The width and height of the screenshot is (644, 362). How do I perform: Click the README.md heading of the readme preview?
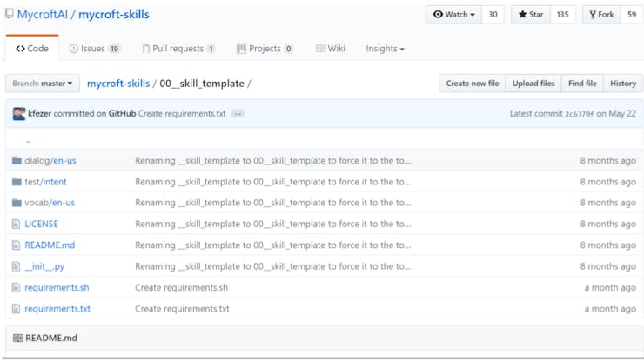click(51, 339)
